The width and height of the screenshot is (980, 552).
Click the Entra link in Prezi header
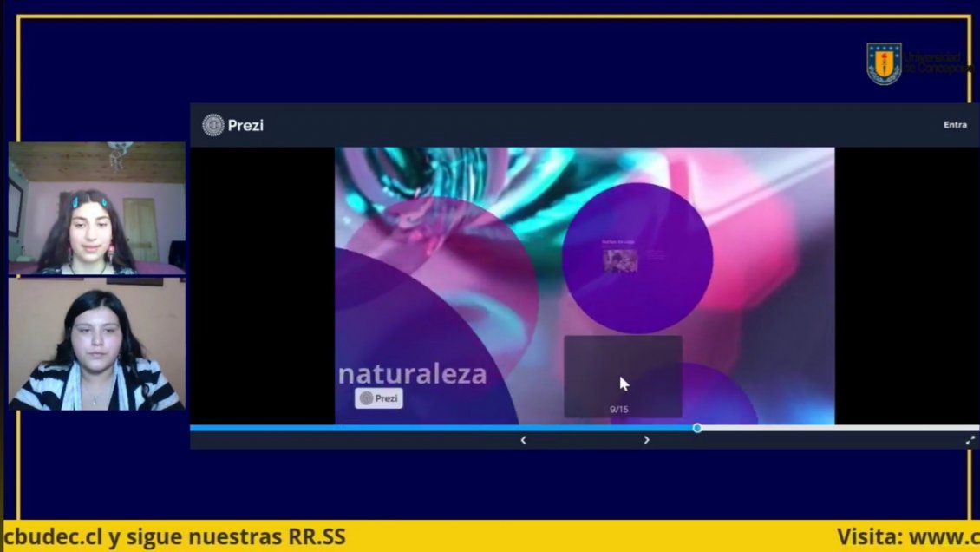(x=955, y=125)
